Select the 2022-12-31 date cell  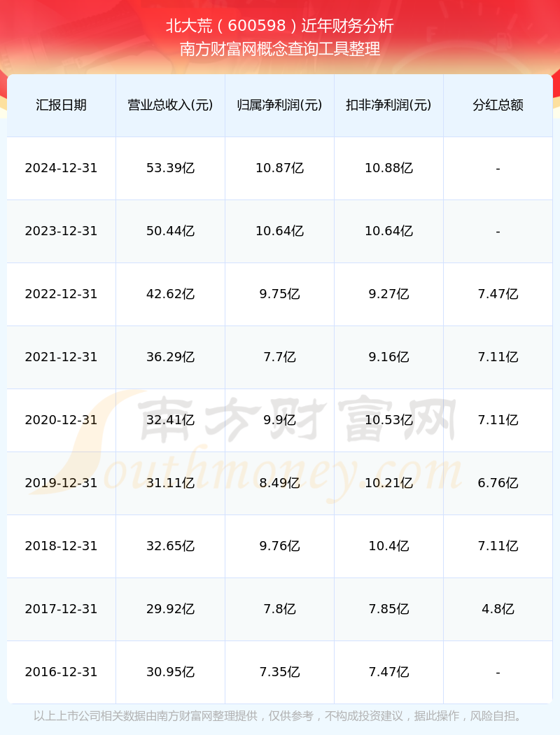click(62, 295)
